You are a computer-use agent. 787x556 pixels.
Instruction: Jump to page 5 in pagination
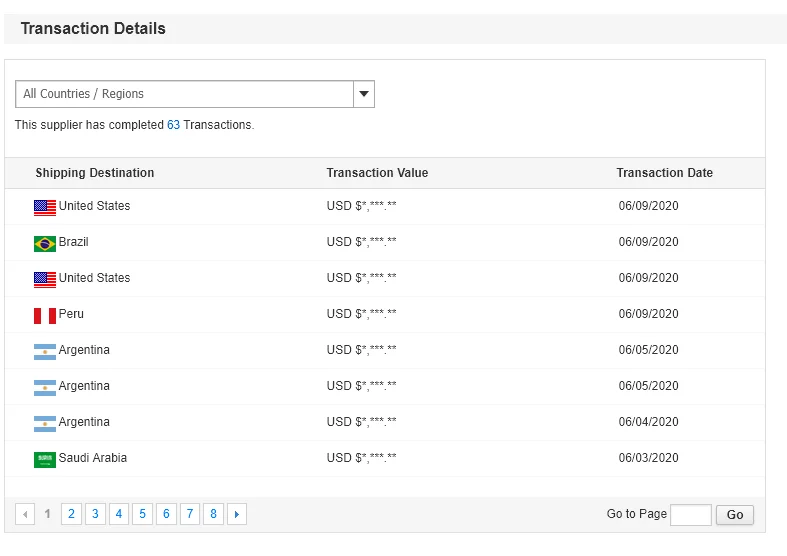tap(142, 514)
